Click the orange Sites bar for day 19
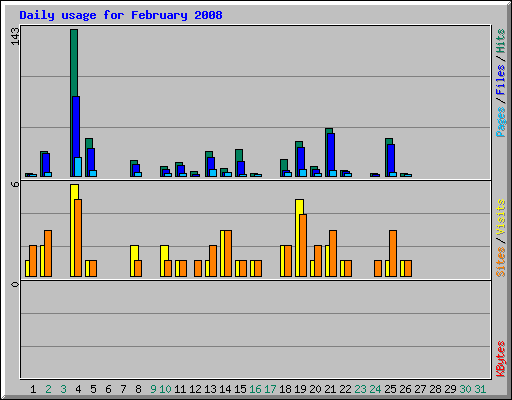 click(303, 246)
